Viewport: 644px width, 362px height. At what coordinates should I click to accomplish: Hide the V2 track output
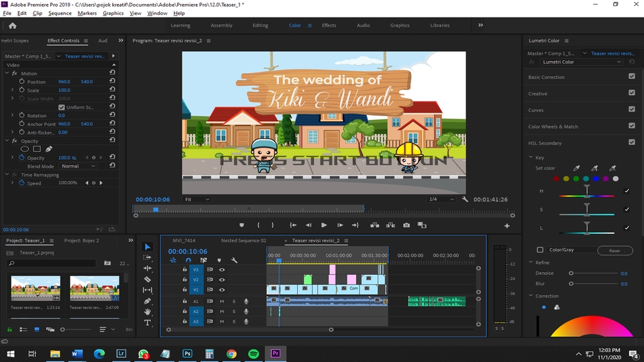pyautogui.click(x=222, y=280)
